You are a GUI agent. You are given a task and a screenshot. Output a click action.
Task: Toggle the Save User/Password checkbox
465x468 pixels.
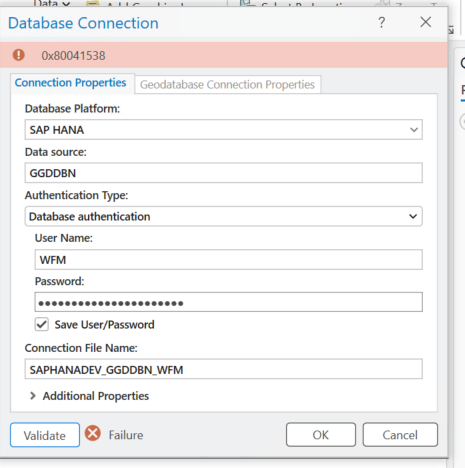[x=42, y=324]
